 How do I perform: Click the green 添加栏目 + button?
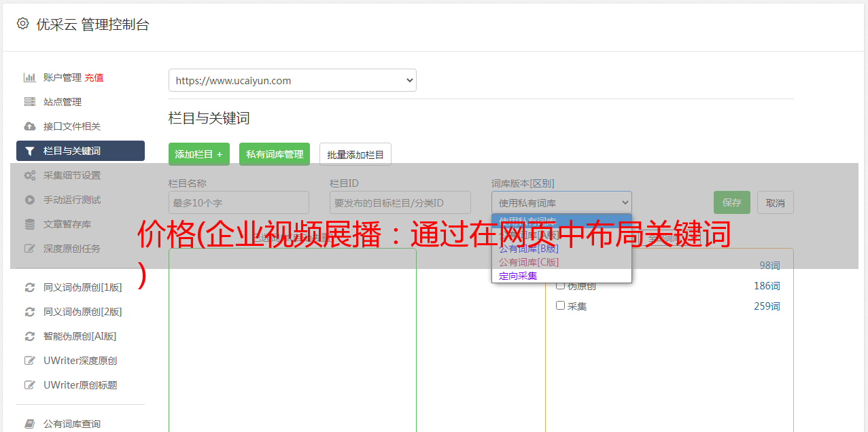point(199,154)
